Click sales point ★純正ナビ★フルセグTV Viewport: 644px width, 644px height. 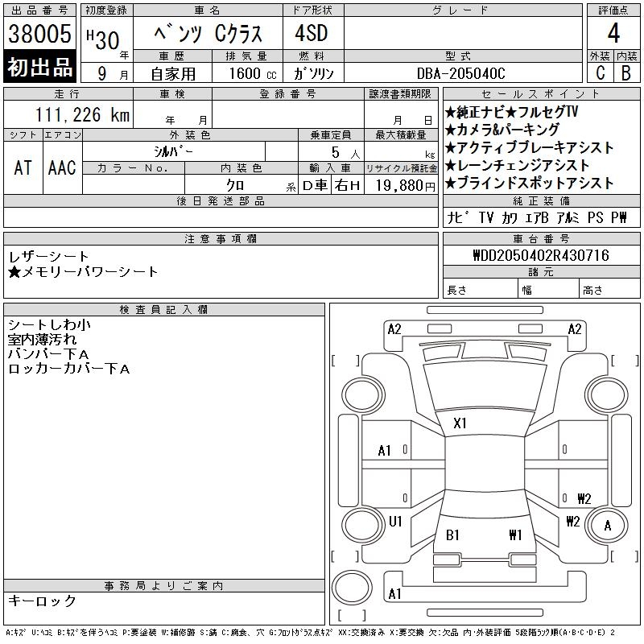click(x=511, y=112)
